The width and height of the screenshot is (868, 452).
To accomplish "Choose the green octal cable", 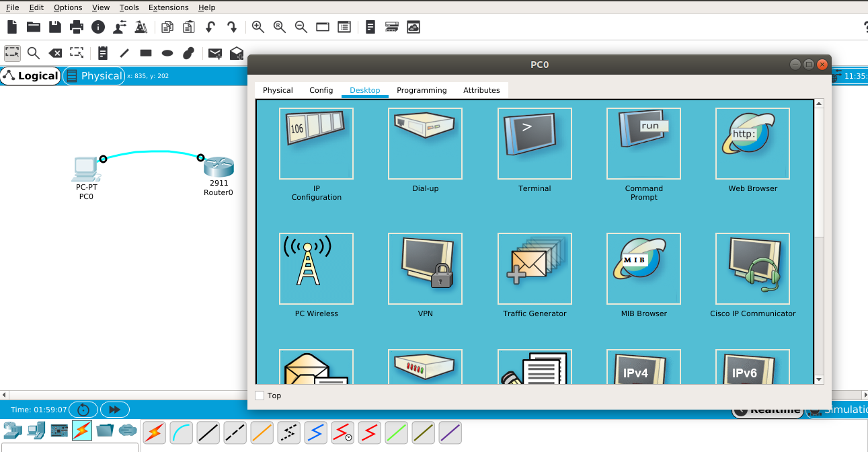I will click(x=397, y=432).
